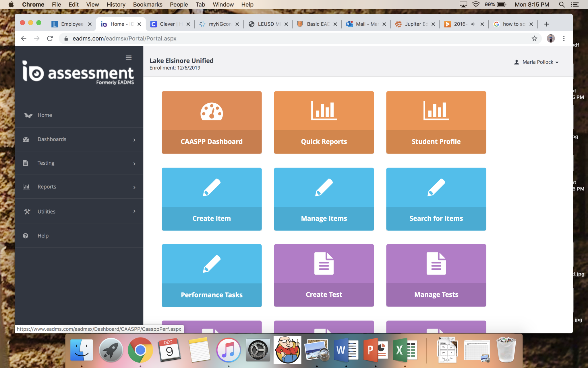Toggle the sidebar hamburger menu
This screenshot has width=588, height=368.
point(129,57)
